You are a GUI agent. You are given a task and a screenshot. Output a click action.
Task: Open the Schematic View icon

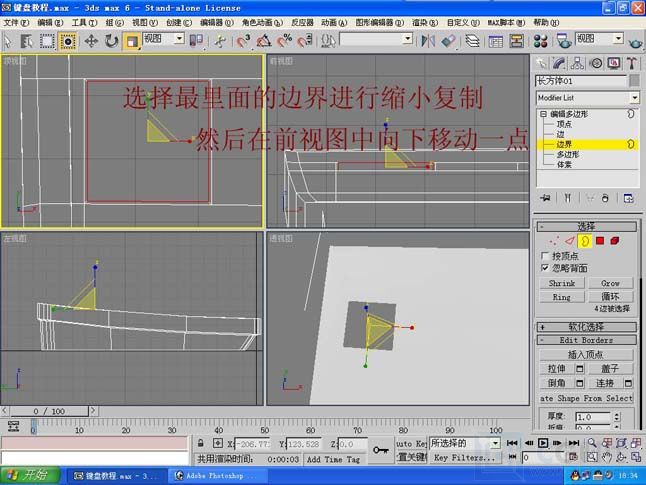point(516,41)
